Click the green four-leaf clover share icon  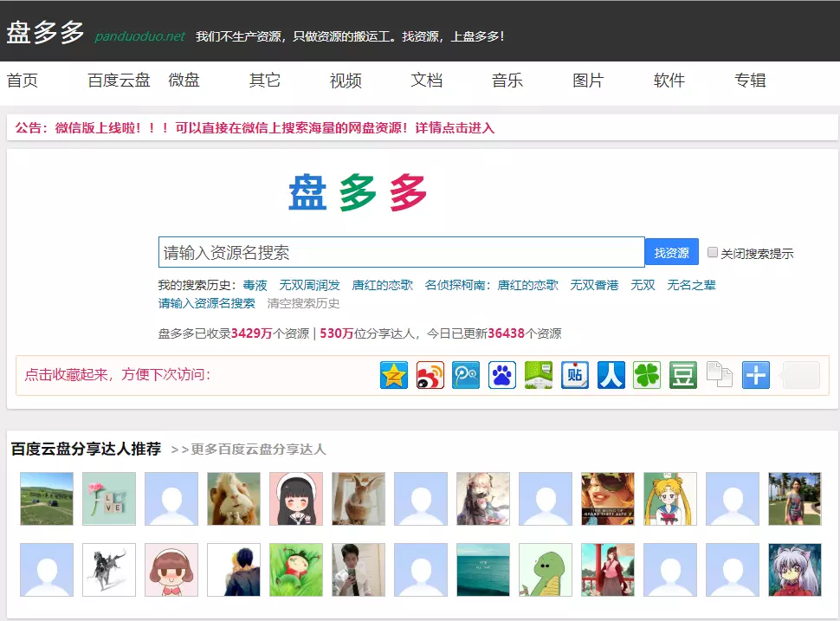pos(647,375)
